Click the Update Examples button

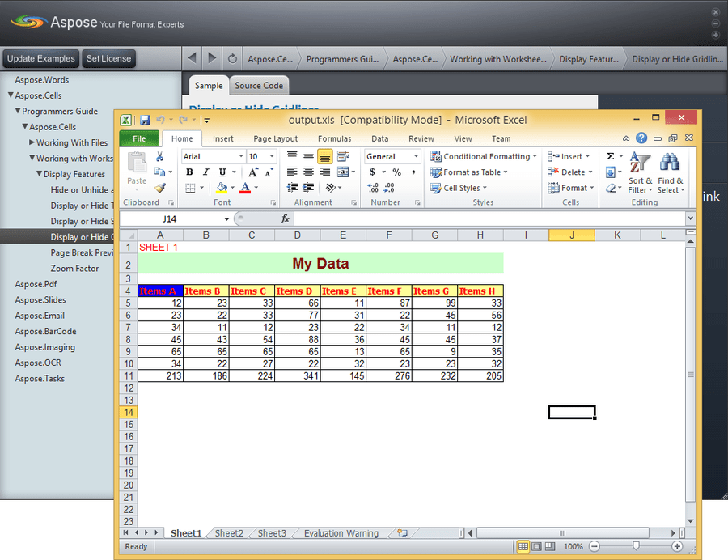pos(41,58)
